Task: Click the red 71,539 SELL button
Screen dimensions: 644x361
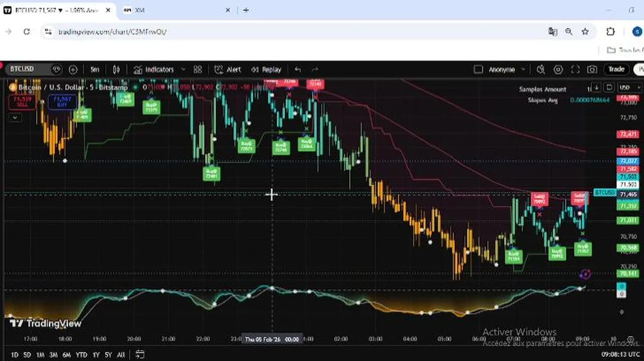Action: pyautogui.click(x=23, y=102)
